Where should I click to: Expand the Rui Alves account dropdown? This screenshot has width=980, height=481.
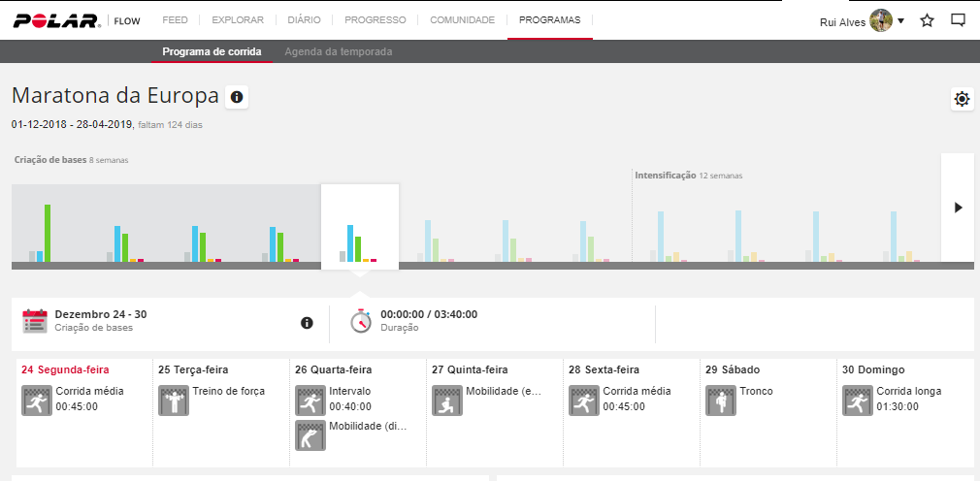coord(900,20)
